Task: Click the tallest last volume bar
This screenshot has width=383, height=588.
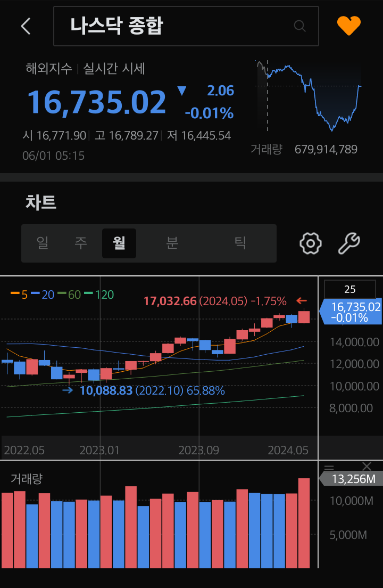Action: pyautogui.click(x=304, y=523)
